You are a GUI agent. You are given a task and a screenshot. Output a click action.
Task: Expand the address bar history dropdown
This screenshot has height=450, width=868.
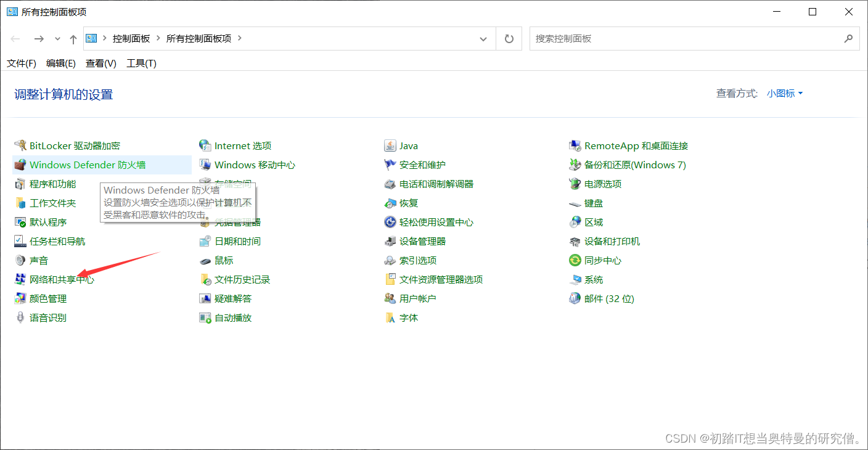(483, 39)
